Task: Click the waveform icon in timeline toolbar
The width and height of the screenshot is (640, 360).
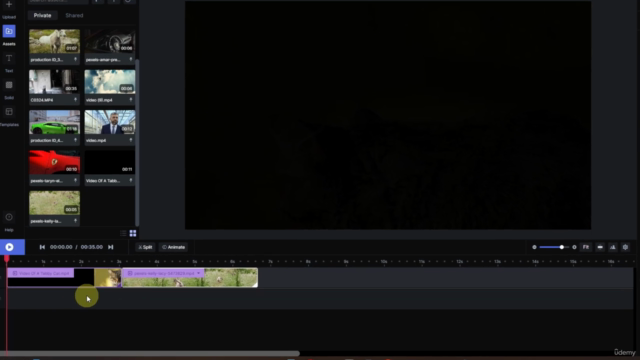Action: (613, 247)
